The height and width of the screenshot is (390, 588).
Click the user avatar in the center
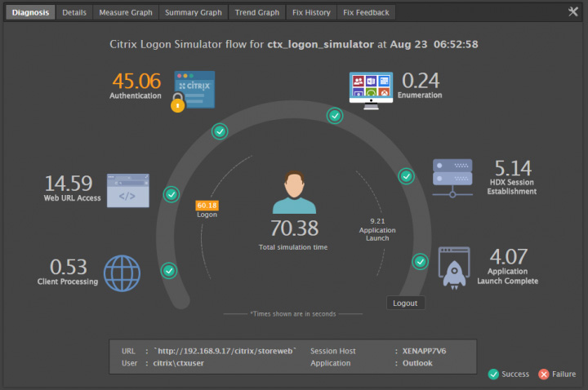294,193
